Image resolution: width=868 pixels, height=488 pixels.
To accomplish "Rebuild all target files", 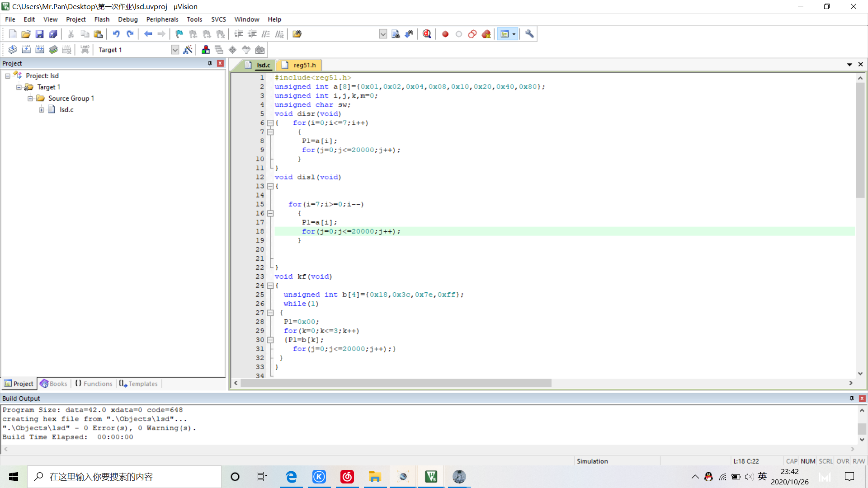I will tap(40, 50).
